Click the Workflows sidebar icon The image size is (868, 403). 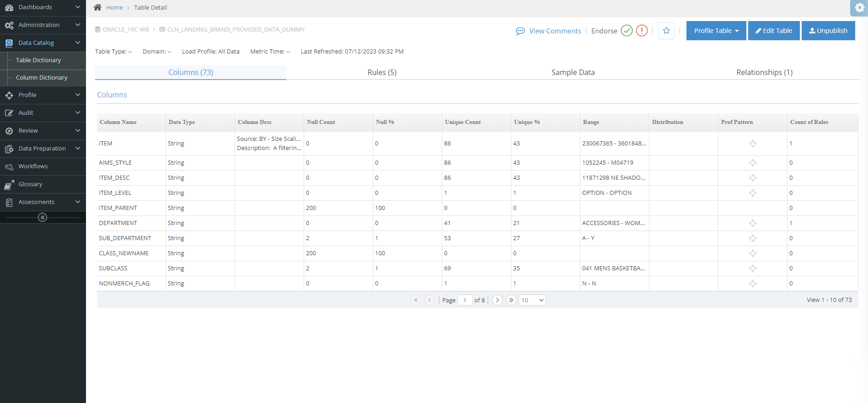click(9, 167)
